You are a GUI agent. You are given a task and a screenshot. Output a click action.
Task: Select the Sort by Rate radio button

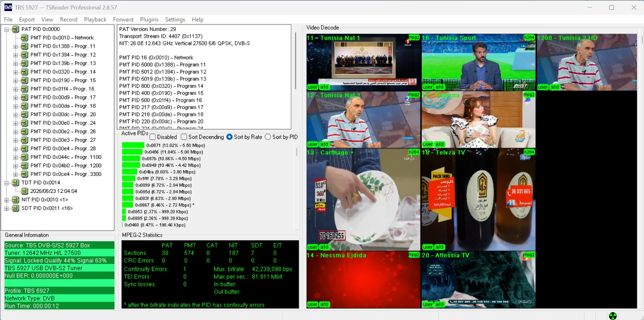(229, 137)
